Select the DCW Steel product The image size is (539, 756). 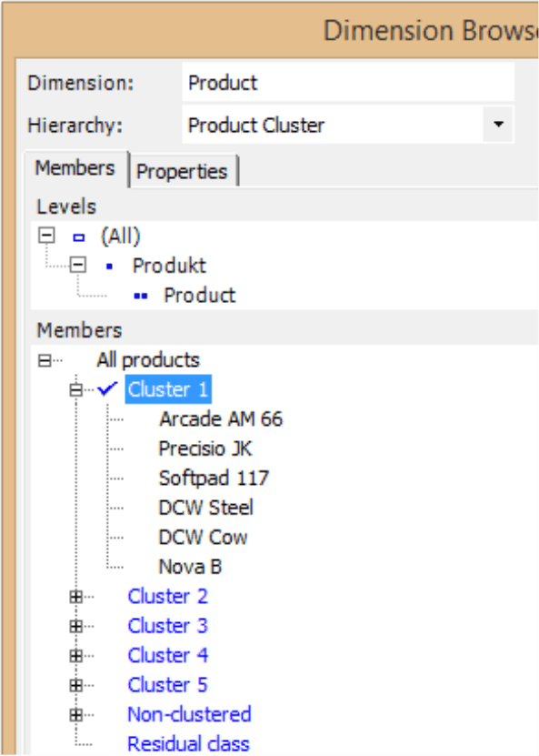coord(205,508)
